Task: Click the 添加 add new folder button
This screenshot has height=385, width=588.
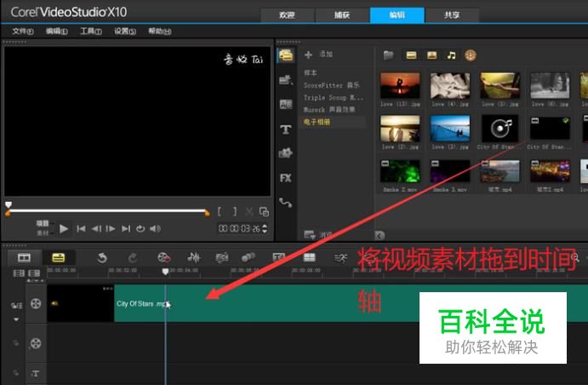Action: 319,55
